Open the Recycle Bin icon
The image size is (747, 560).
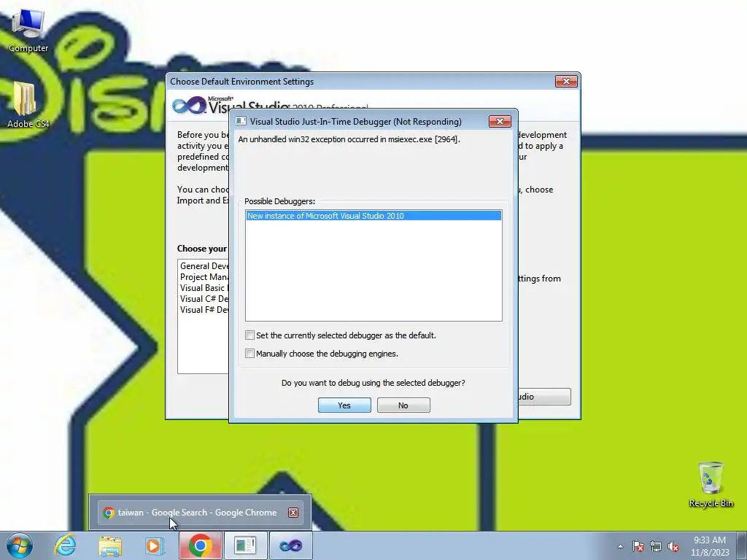click(x=711, y=484)
